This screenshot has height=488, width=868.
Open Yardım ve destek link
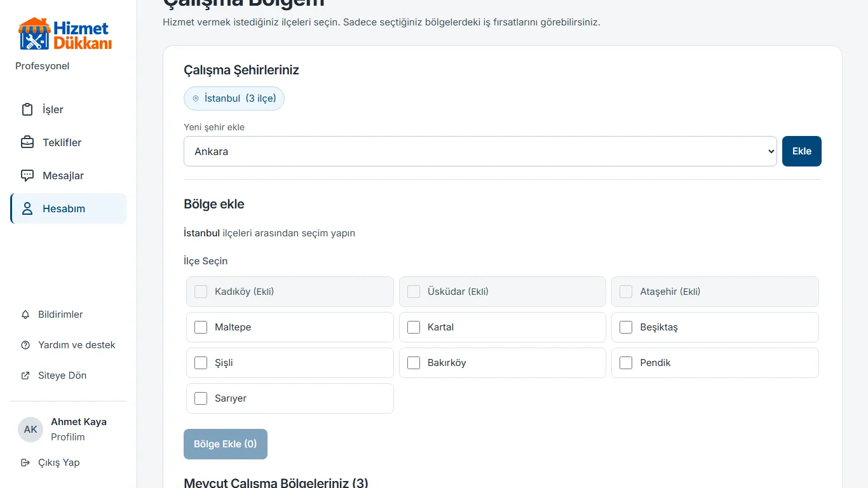pyautogui.click(x=69, y=345)
